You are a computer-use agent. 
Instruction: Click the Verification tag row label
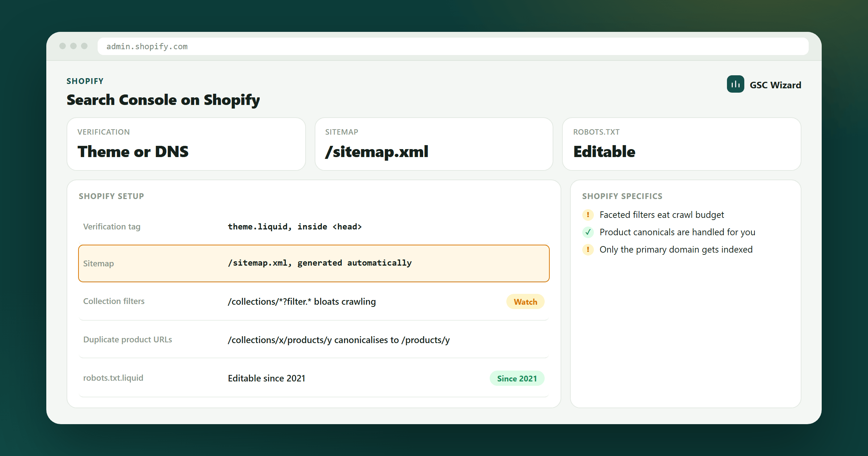tap(112, 227)
